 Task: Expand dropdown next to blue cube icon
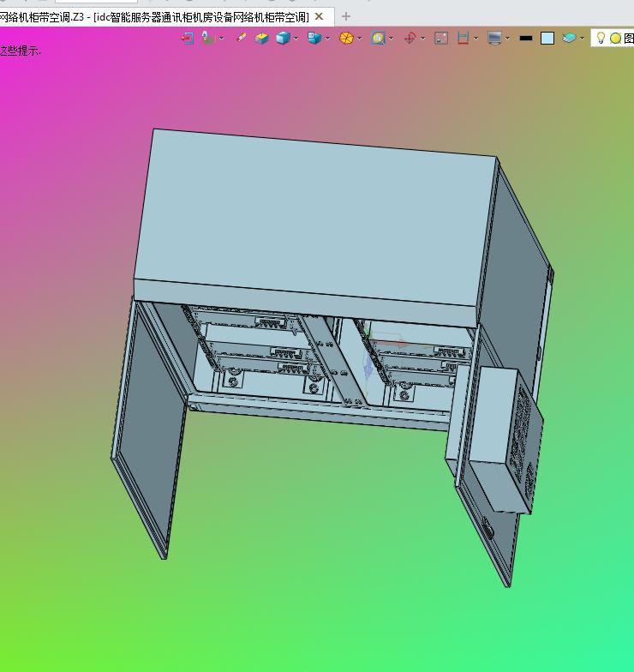coord(296,39)
